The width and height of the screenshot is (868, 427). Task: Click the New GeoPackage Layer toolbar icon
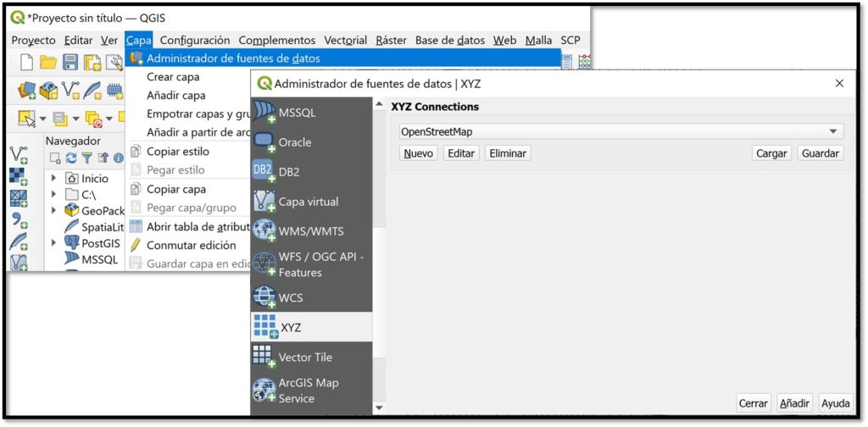[x=48, y=91]
